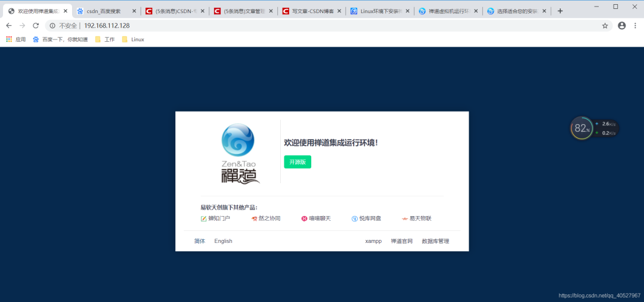Click the 82% memory floating widget
644x302 pixels.
point(581,128)
